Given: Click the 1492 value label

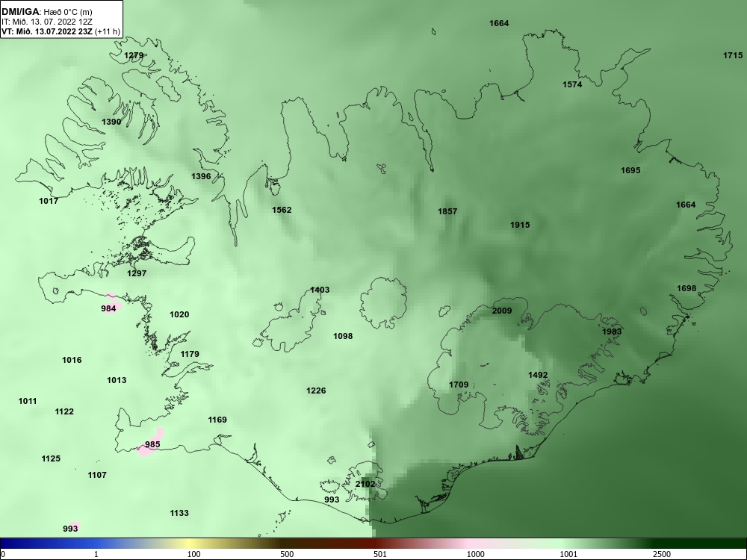Looking at the screenshot, I should click(538, 376).
